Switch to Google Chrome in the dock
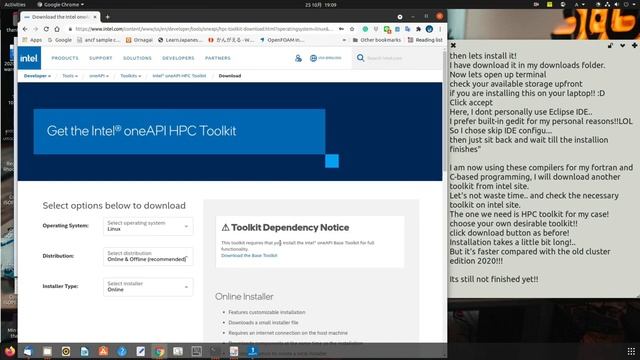The image size is (640, 360). [x=159, y=351]
